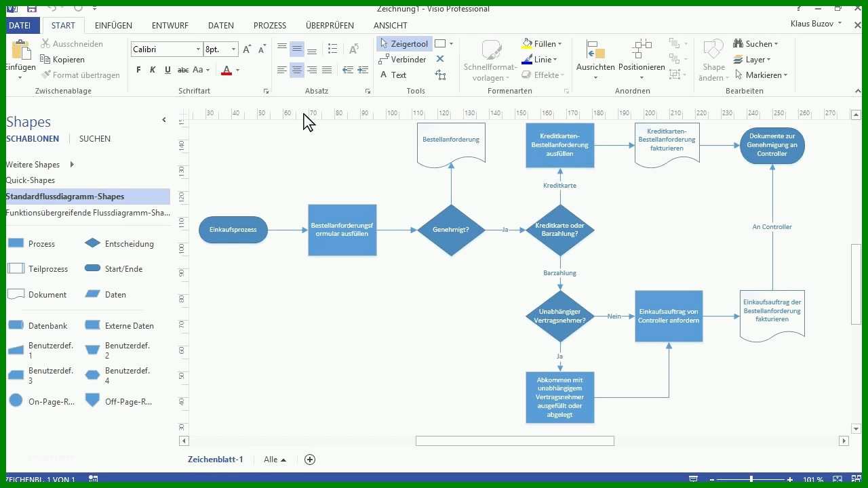This screenshot has width=868, height=488.
Task: Select the Dokument stencil shape
Action: (x=37, y=295)
